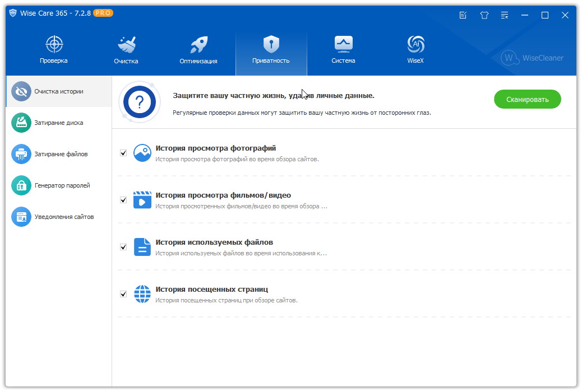Switch to the Система tab label
The height and width of the screenshot is (392, 582).
tap(343, 60)
